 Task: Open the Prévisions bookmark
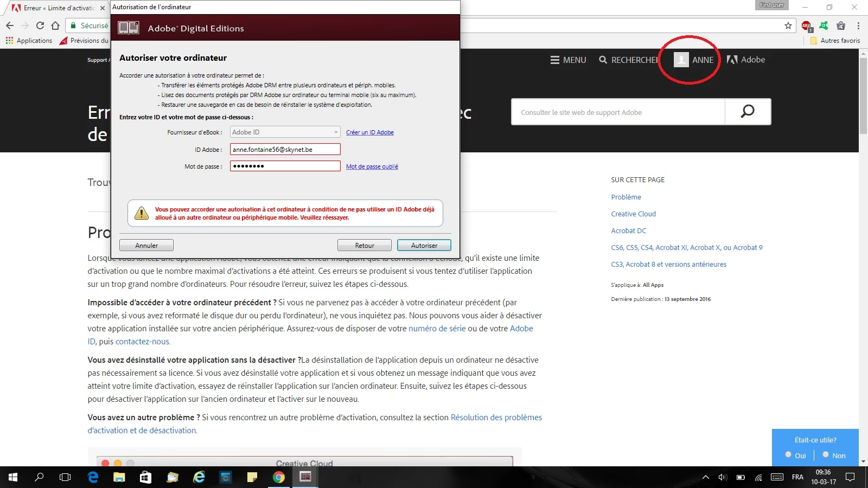[x=84, y=41]
